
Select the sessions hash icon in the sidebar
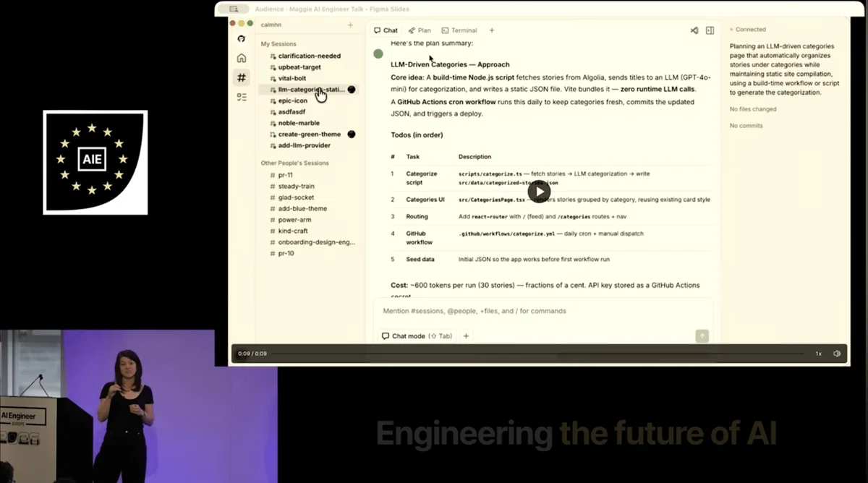coord(242,77)
